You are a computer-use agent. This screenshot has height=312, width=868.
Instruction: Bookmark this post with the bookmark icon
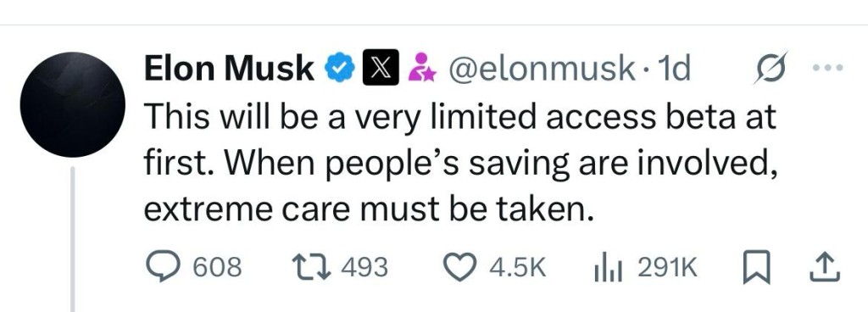757,266
